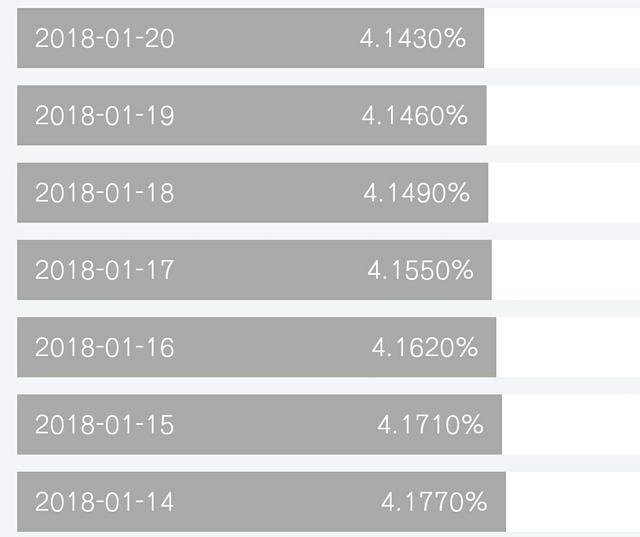Tap the 4.1770% rate value
This screenshot has height=537, width=640.
(x=434, y=502)
